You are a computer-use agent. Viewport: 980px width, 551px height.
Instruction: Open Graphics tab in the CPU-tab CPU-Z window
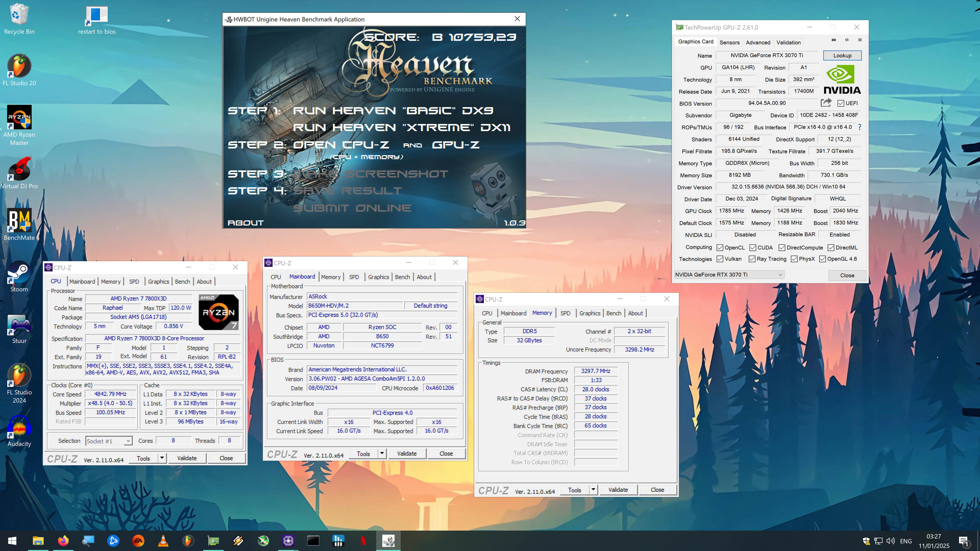158,281
